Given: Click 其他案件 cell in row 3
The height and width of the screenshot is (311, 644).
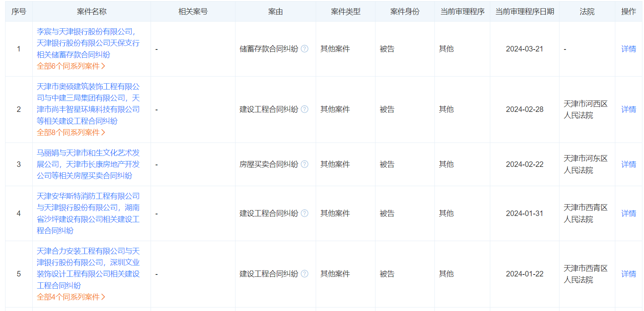Looking at the screenshot, I should coord(335,164).
